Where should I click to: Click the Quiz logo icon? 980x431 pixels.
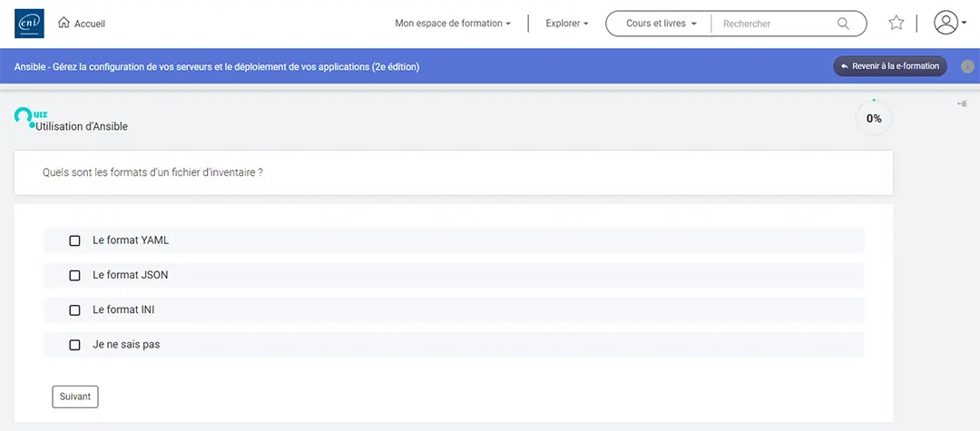tap(25, 116)
